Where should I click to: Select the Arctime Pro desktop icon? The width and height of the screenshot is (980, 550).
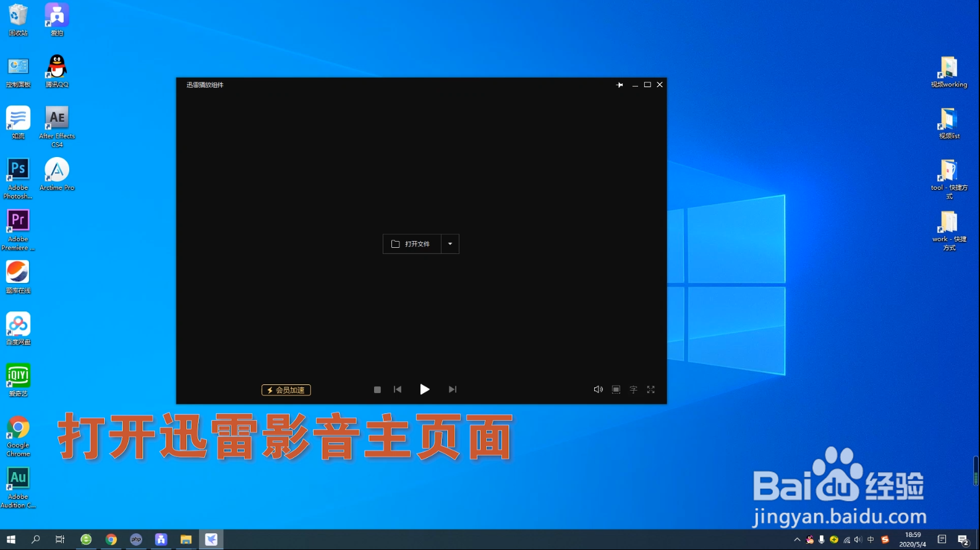tap(57, 174)
